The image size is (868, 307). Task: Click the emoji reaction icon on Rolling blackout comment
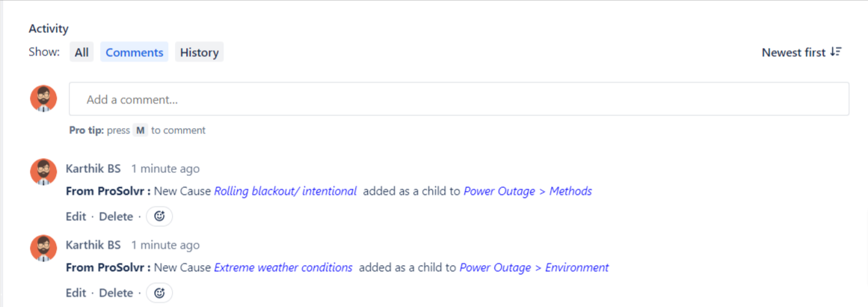159,216
